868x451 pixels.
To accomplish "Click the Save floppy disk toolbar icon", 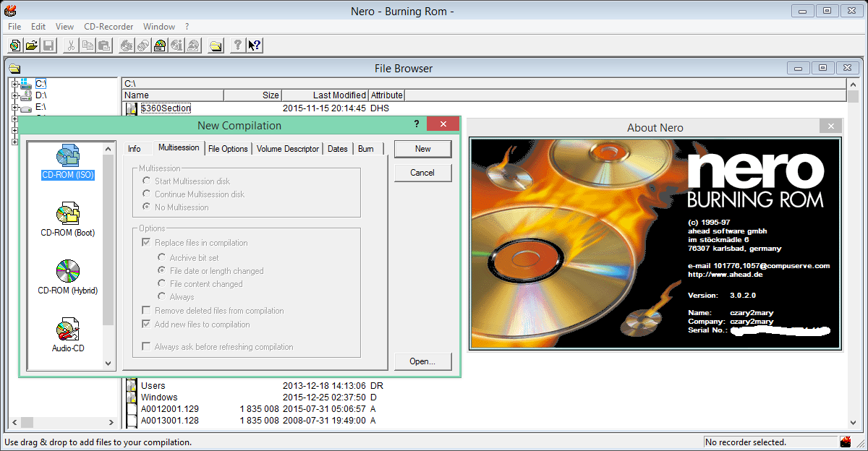I will click(x=48, y=46).
